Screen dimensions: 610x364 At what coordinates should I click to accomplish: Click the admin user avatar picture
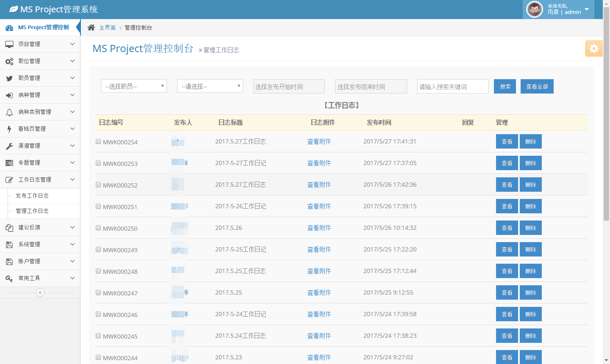coord(534,9)
